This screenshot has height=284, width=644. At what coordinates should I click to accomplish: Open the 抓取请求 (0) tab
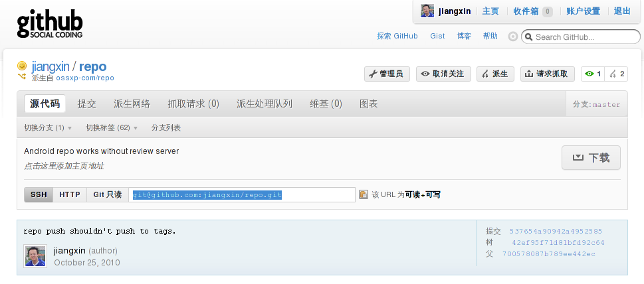[193, 104]
